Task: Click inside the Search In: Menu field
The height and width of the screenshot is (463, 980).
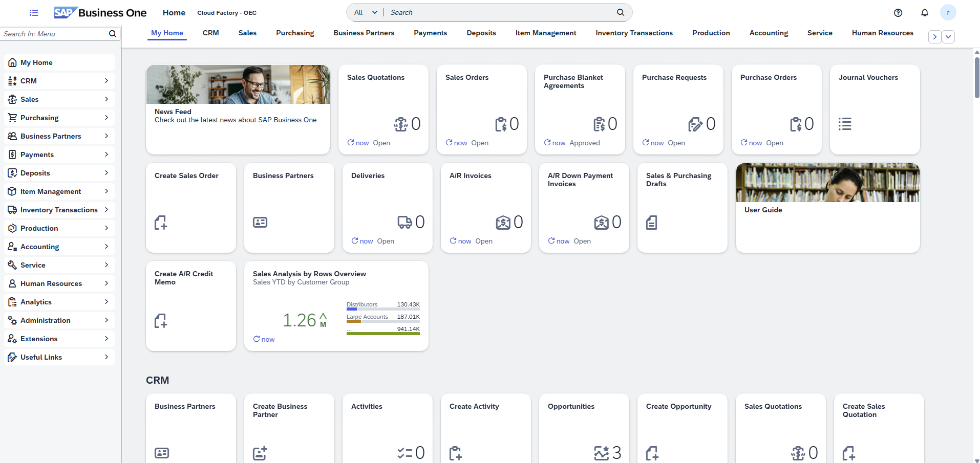Action: [x=51, y=33]
